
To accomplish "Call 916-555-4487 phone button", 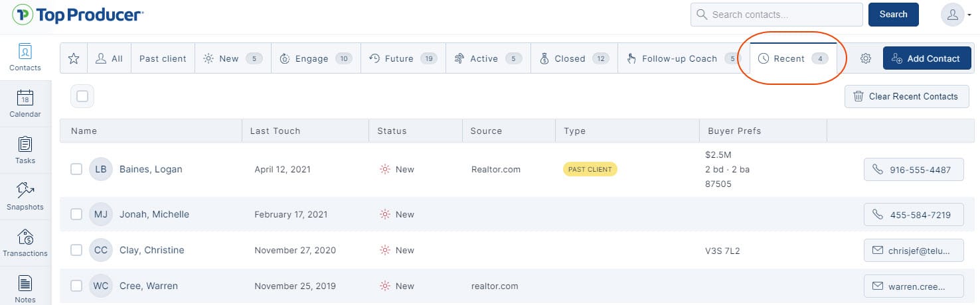I will pyautogui.click(x=913, y=170).
